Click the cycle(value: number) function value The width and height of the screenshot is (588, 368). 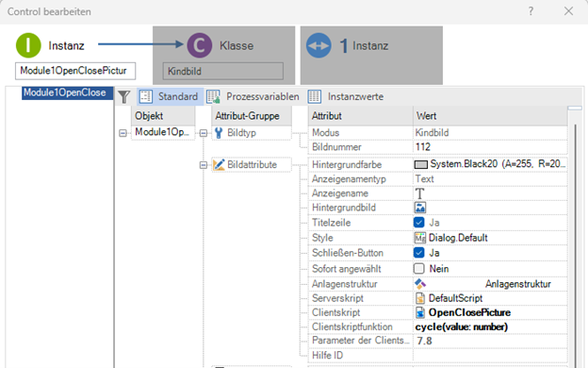461,326
